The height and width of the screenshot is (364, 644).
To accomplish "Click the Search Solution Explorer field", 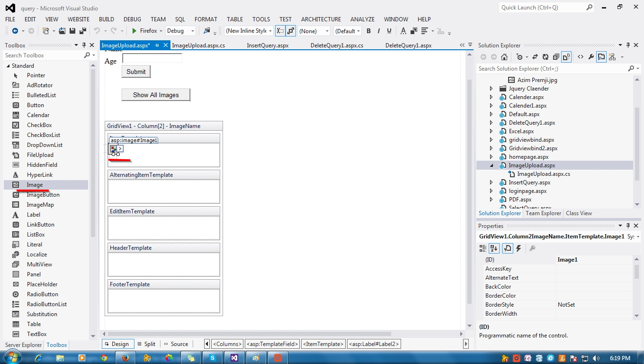I will (551, 69).
